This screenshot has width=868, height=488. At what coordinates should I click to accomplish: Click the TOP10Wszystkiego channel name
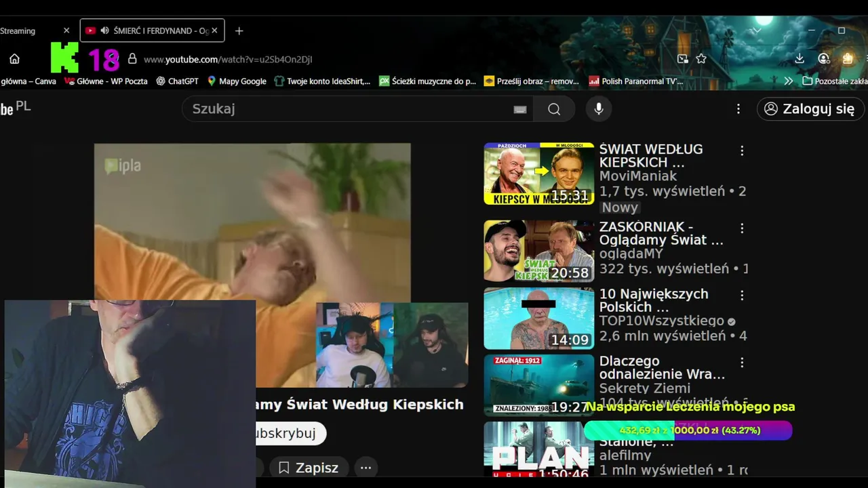tap(662, 321)
